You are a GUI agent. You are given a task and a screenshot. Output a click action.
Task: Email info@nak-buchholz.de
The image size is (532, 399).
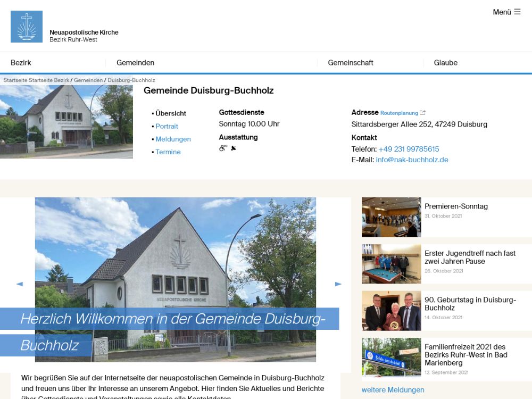coord(412,160)
